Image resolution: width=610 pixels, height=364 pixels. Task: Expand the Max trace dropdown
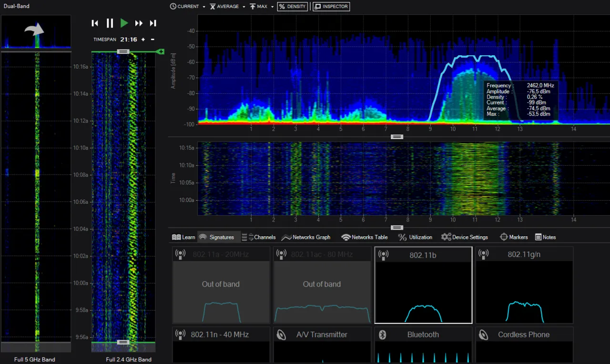pos(273,7)
